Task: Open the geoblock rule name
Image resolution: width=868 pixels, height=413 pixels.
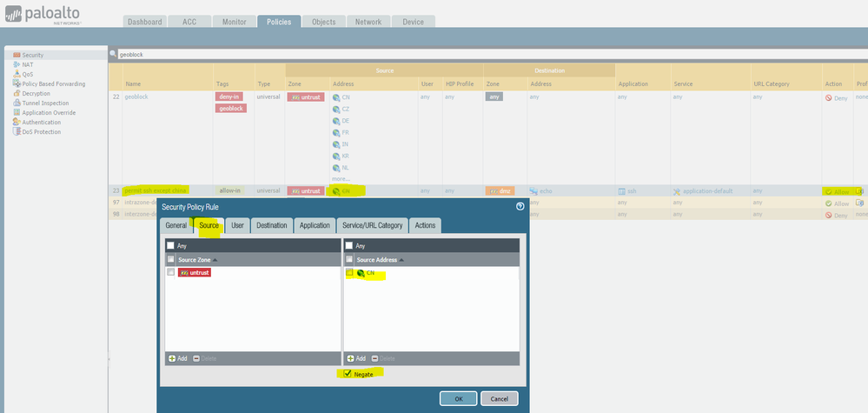Action: click(136, 97)
